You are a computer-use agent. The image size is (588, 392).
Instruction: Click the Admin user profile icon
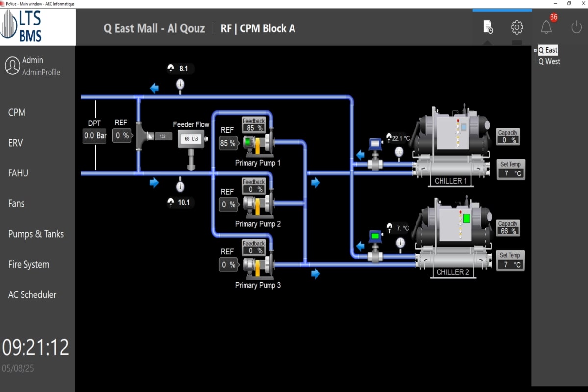point(12,66)
